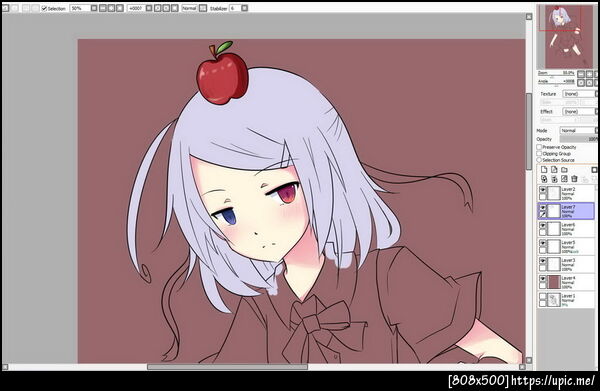Enable Preserve Opacity checkbox
The height and width of the screenshot is (391, 600).
click(539, 147)
